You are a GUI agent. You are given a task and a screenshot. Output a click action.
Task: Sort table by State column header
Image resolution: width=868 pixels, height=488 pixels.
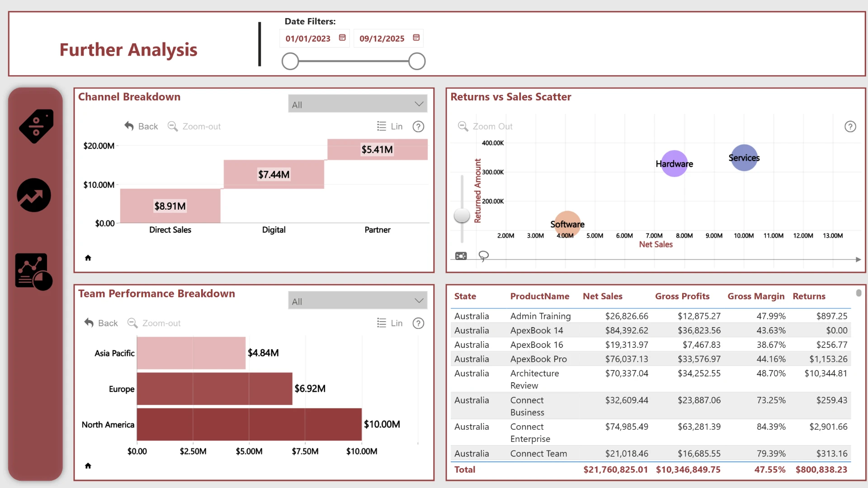465,296
